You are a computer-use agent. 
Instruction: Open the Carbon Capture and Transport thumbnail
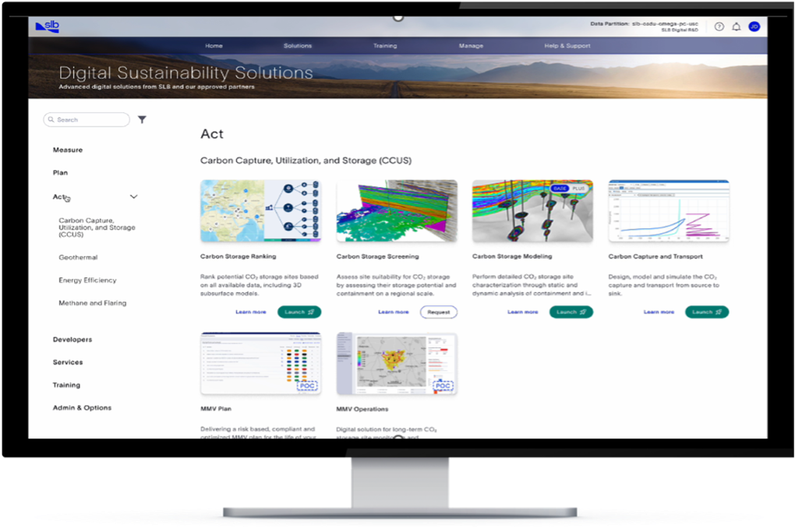[669, 211]
